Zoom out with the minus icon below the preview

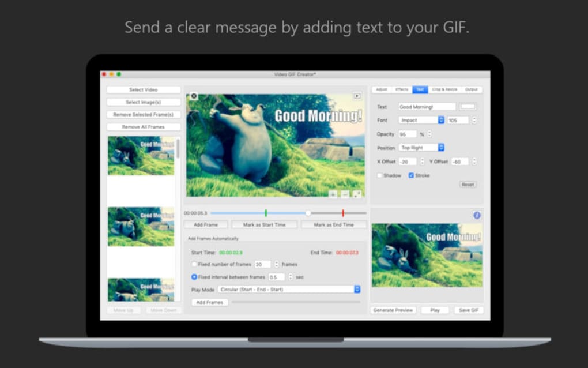coord(344,195)
